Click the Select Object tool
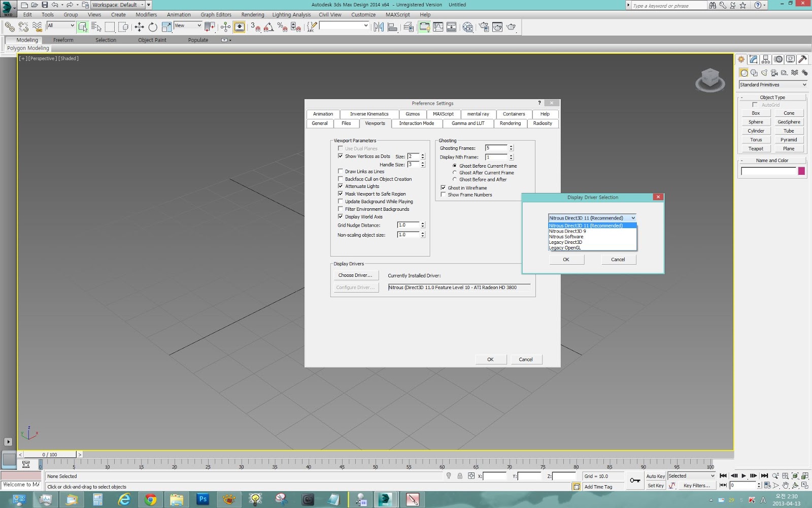The height and width of the screenshot is (508, 812). 83,27
